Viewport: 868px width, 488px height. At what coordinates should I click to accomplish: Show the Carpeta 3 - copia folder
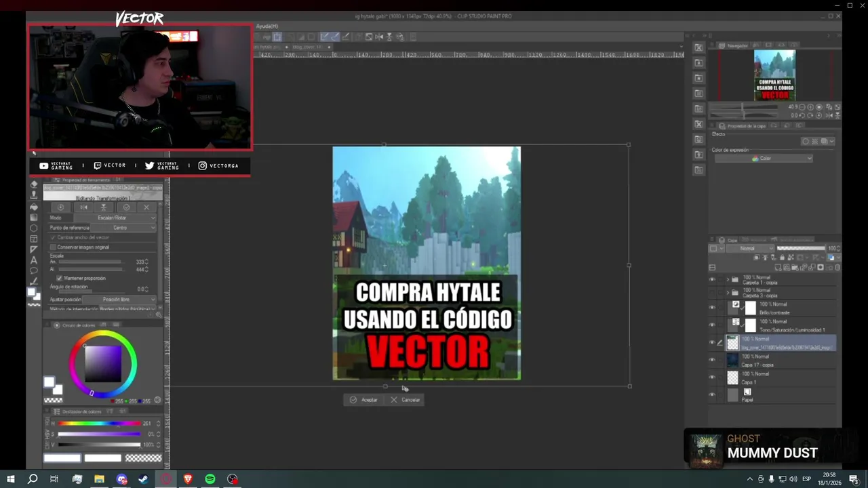712,293
